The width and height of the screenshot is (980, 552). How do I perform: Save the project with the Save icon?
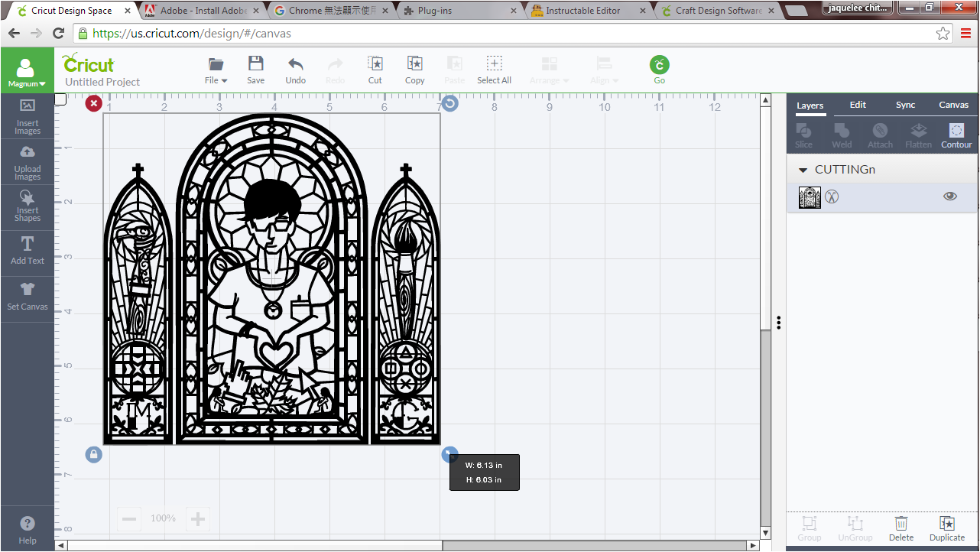click(x=256, y=63)
